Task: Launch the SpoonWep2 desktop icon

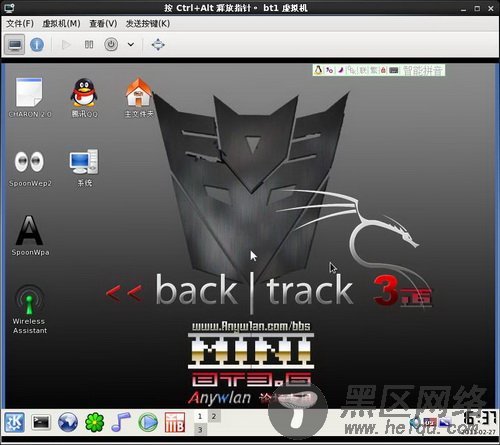Action: pyautogui.click(x=30, y=169)
